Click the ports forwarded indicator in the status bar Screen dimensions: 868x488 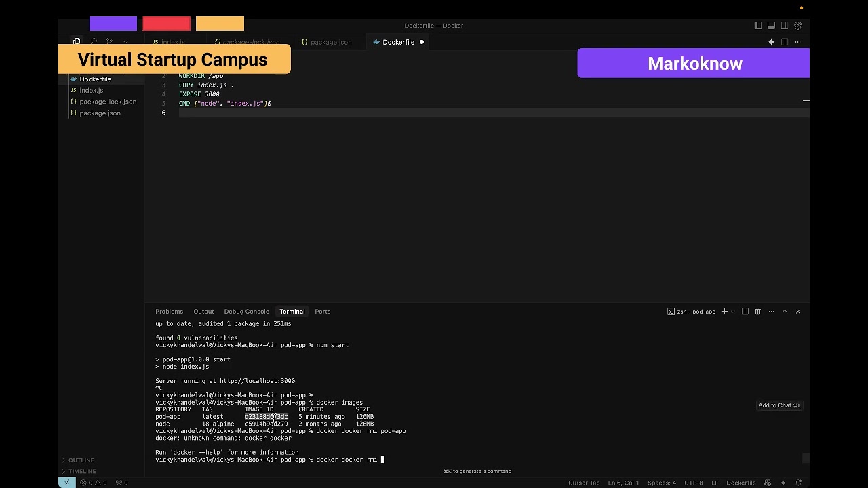pyautogui.click(x=121, y=483)
